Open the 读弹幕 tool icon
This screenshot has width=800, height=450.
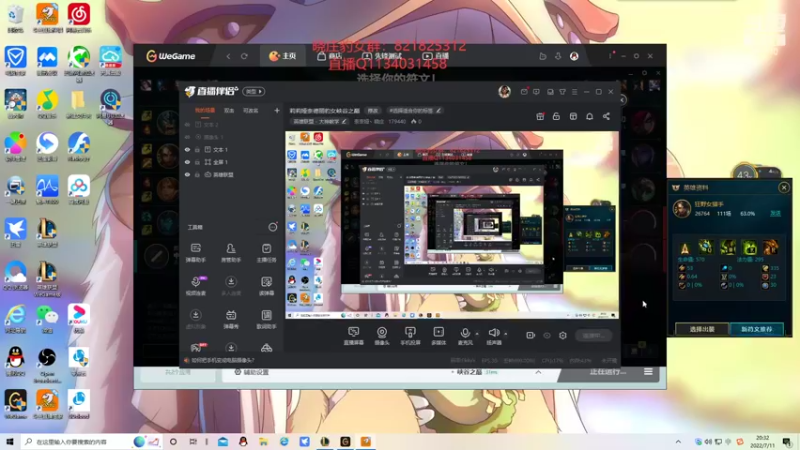(x=266, y=286)
